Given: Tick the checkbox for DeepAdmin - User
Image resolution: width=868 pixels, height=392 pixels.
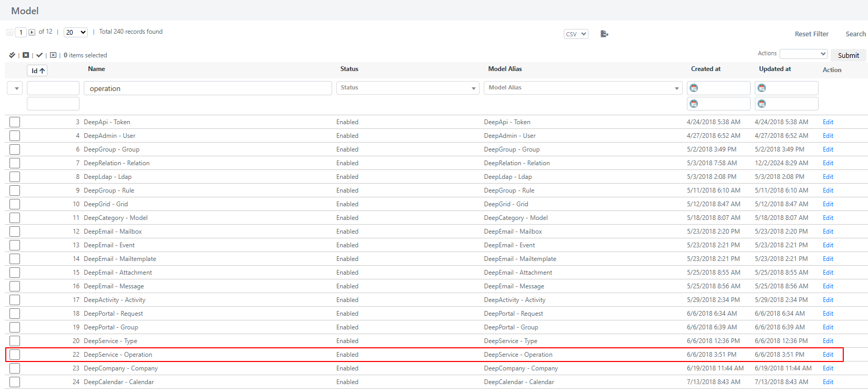Looking at the screenshot, I should [x=15, y=136].
